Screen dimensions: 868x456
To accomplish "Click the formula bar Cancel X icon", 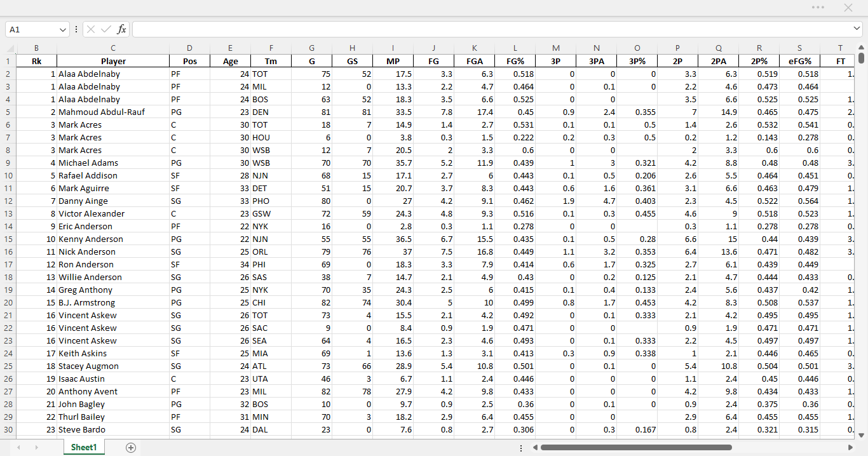I will (x=92, y=29).
